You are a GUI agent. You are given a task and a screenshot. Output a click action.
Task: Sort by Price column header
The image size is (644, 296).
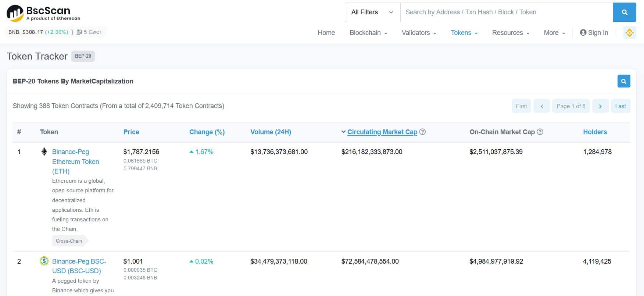[x=131, y=132]
